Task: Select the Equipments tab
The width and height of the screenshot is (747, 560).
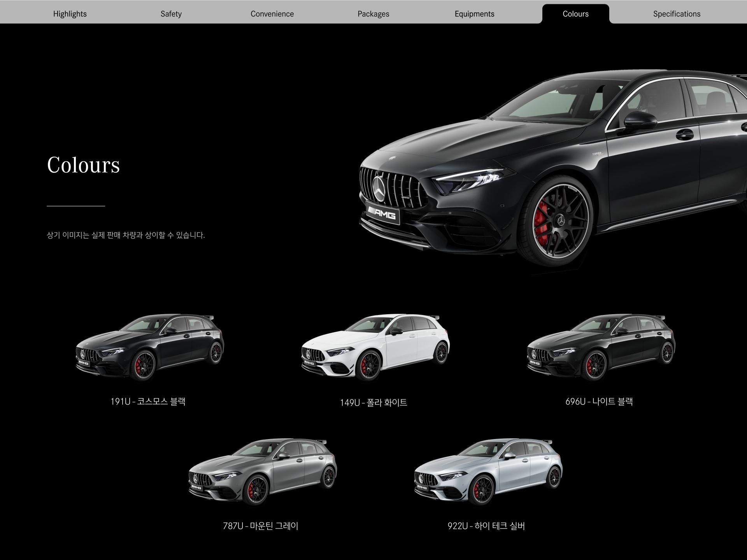Action: 475,14
